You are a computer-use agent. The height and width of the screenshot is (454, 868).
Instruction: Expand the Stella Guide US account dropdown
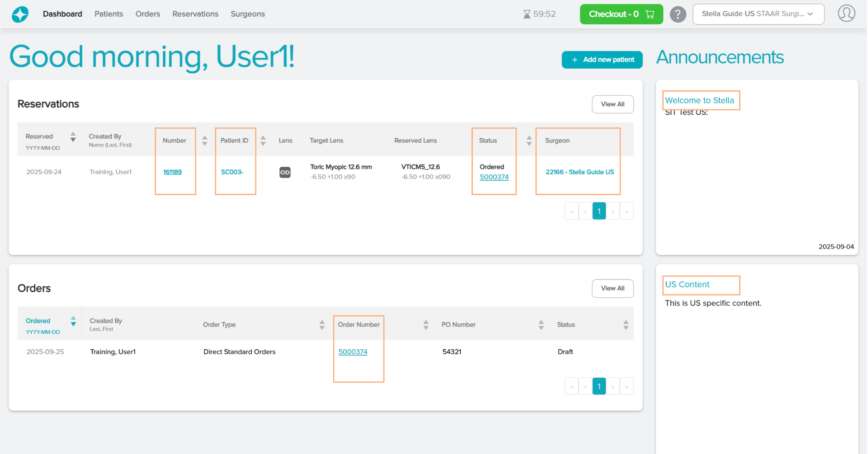(x=758, y=14)
